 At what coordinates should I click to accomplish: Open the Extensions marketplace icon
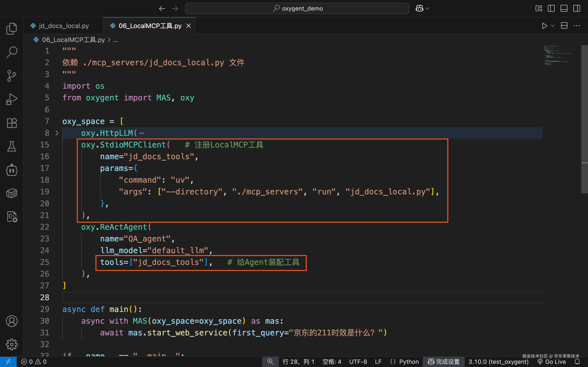[11, 123]
